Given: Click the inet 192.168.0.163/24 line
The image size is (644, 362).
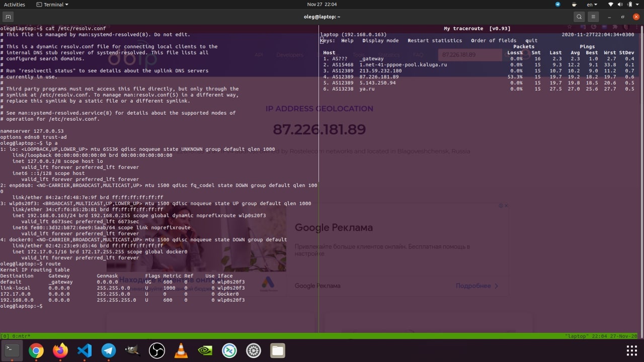Looking at the screenshot, I should pos(139,216).
